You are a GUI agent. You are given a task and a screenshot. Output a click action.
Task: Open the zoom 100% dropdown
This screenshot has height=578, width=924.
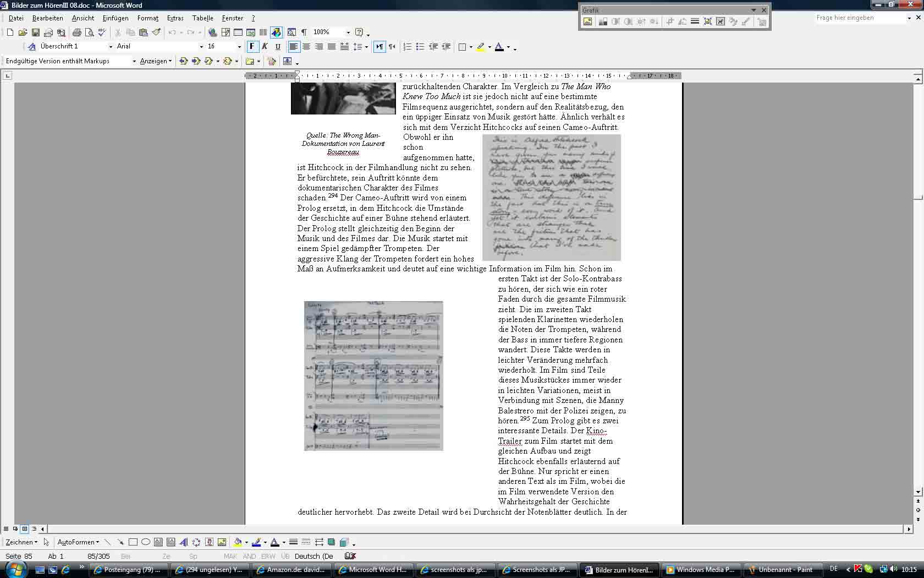point(348,32)
